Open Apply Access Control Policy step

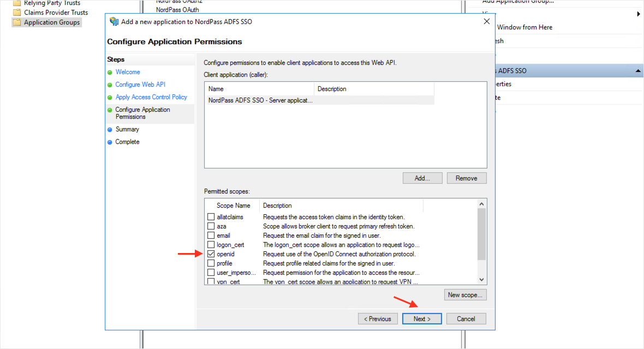(151, 97)
